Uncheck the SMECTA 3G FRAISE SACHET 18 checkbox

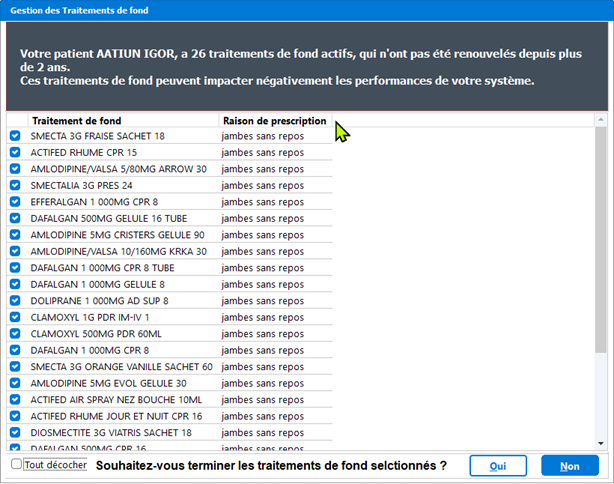15,136
